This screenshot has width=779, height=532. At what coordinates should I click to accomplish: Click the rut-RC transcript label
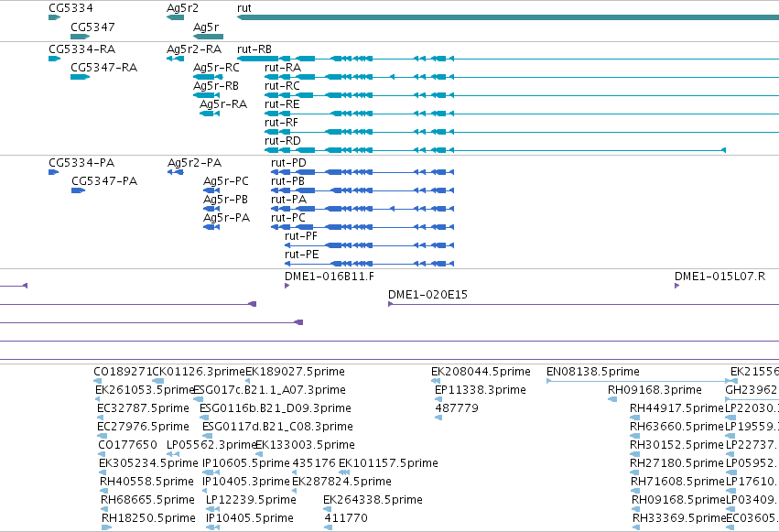tap(282, 86)
